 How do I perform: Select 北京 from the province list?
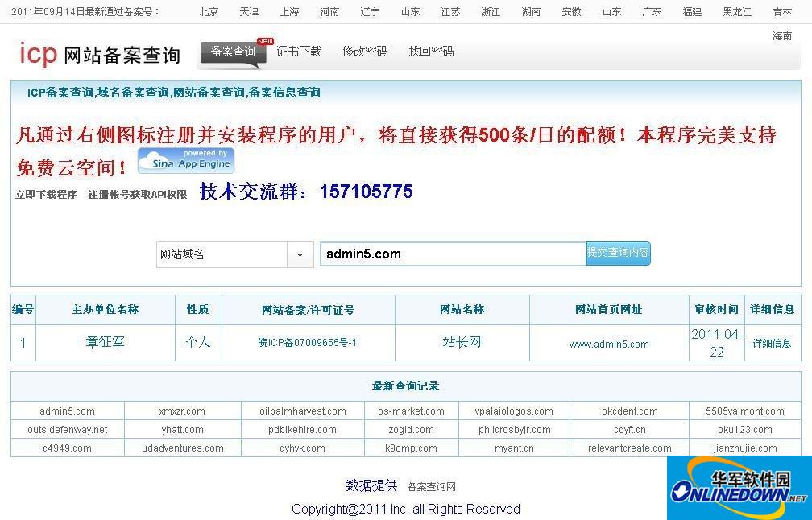(x=208, y=11)
